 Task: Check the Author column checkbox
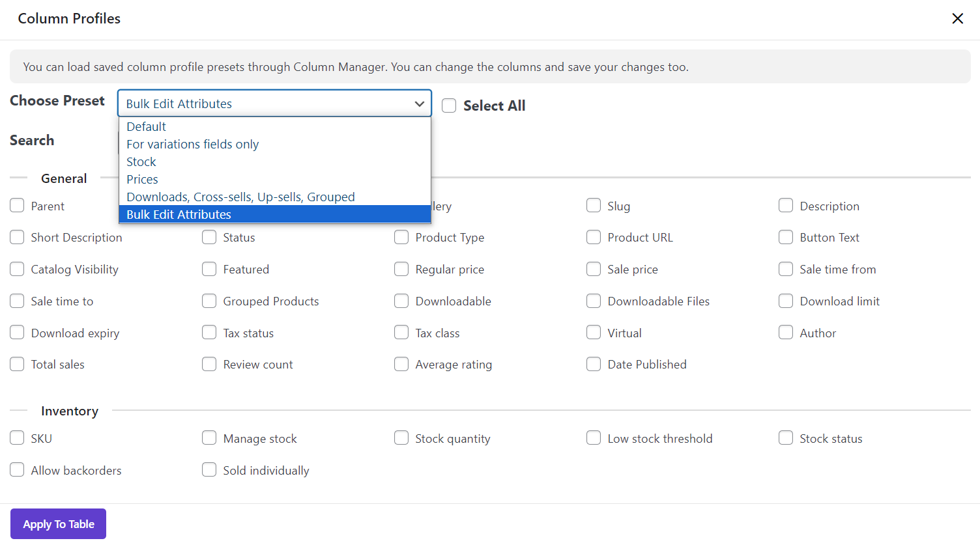coord(786,333)
